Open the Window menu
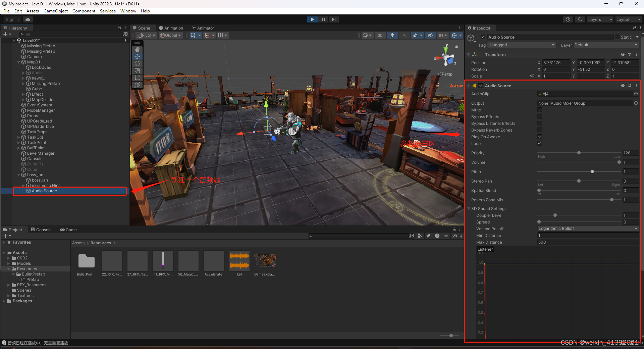 pos(128,11)
